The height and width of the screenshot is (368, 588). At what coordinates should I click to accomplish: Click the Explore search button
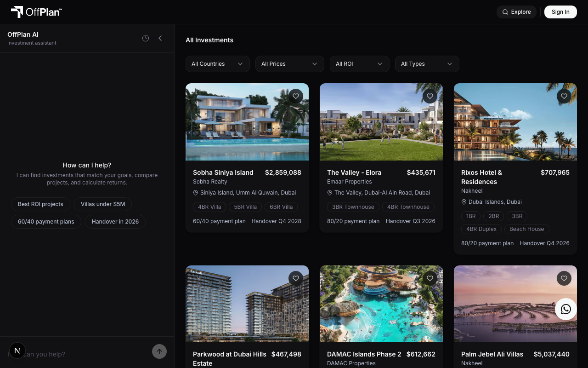pyautogui.click(x=517, y=12)
